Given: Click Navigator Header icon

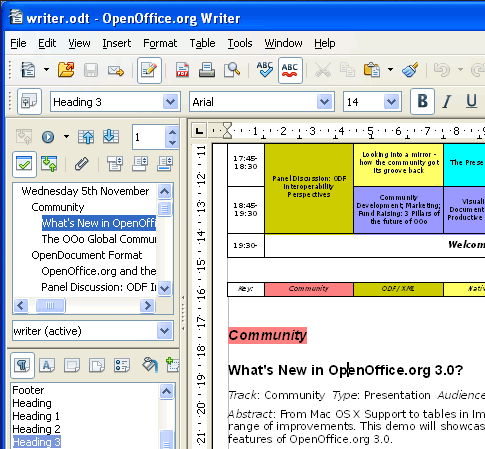Looking at the screenshot, I should 115,164.
